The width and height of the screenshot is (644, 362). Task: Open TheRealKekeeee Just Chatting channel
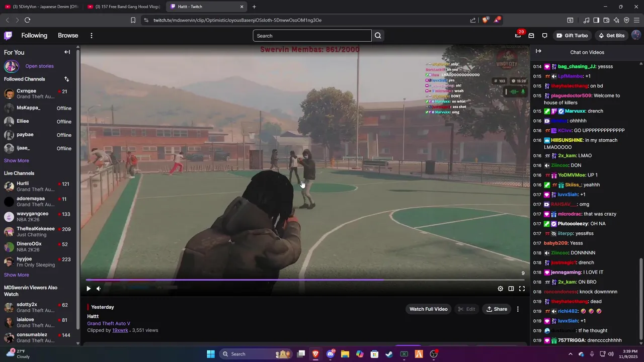coord(38,232)
